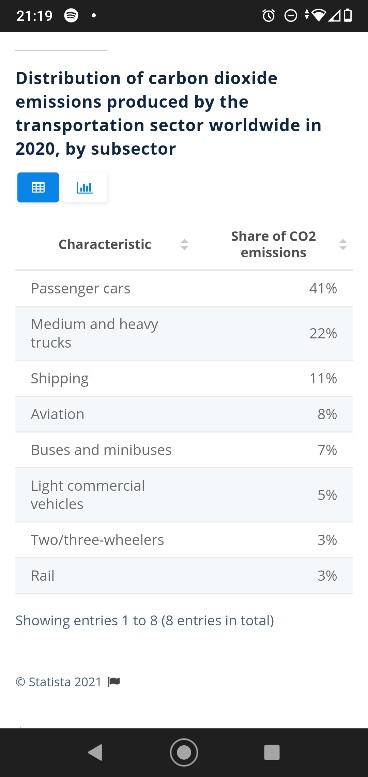The image size is (368, 777).
Task: Select the Medium and heavy trucks row
Action: pos(184,333)
